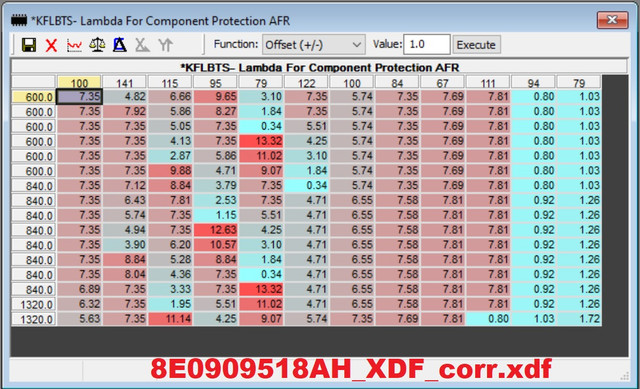The width and height of the screenshot is (640, 389).
Task: Click the chip icon in title bar
Action: 19,20
